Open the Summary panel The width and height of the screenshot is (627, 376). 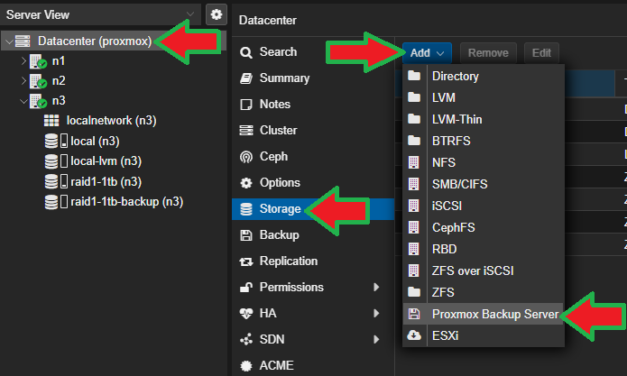coord(284,78)
